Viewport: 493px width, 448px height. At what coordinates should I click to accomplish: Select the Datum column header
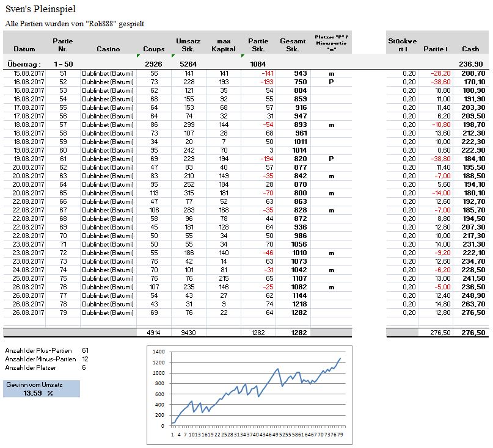point(24,49)
